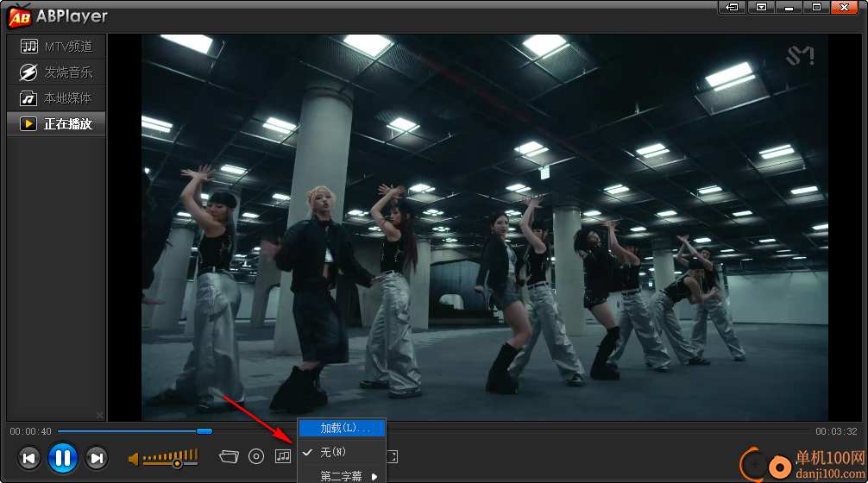The height and width of the screenshot is (483, 868).
Task: Open the title bar dropdown menu icon
Action: pyautogui.click(x=762, y=7)
